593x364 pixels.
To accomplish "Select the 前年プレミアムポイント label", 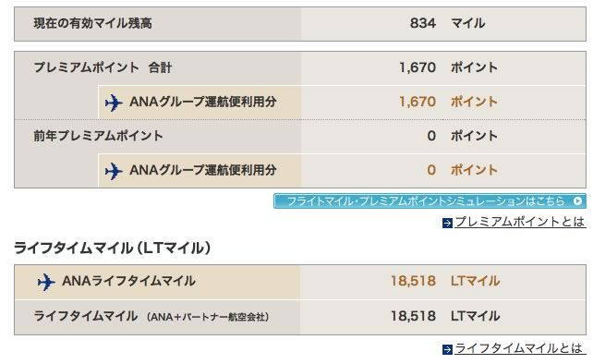I will point(98,136).
